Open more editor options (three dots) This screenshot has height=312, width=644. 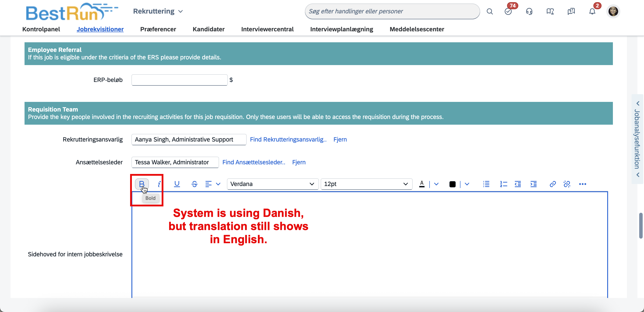[582, 184]
